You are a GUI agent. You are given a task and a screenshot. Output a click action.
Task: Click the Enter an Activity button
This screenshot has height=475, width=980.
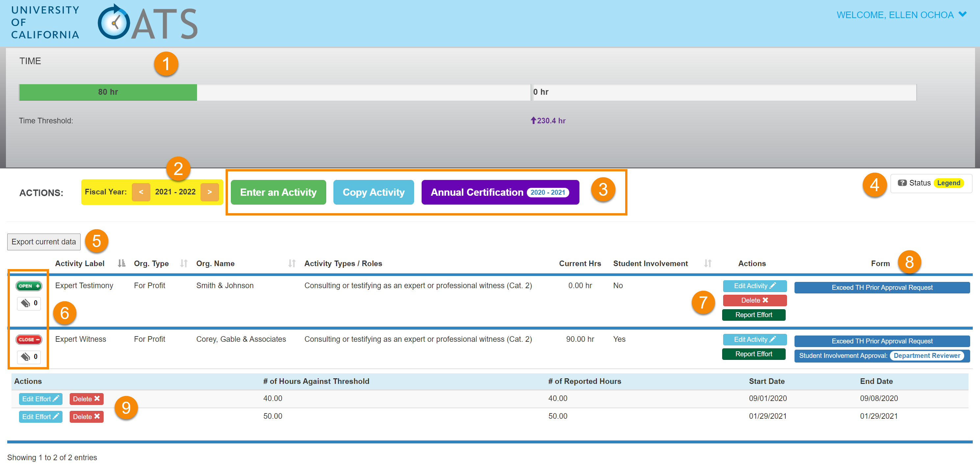tap(278, 192)
